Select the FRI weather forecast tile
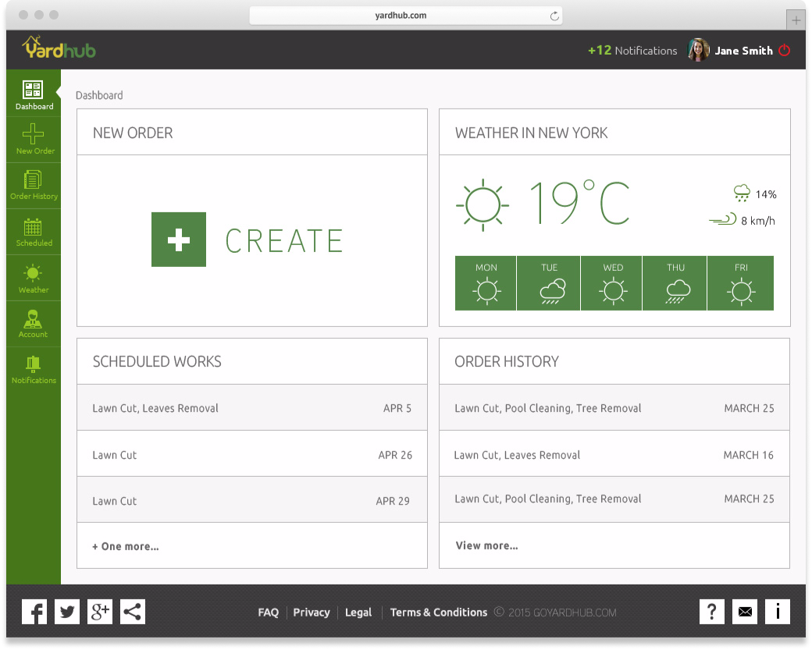The width and height of the screenshot is (812, 650). pos(740,283)
